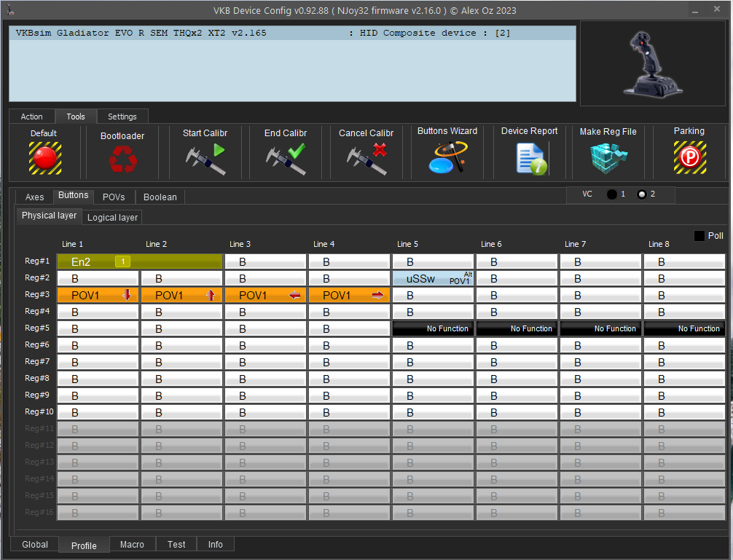This screenshot has height=560, width=733.
Task: Open the Device Report icon
Action: tap(530, 158)
